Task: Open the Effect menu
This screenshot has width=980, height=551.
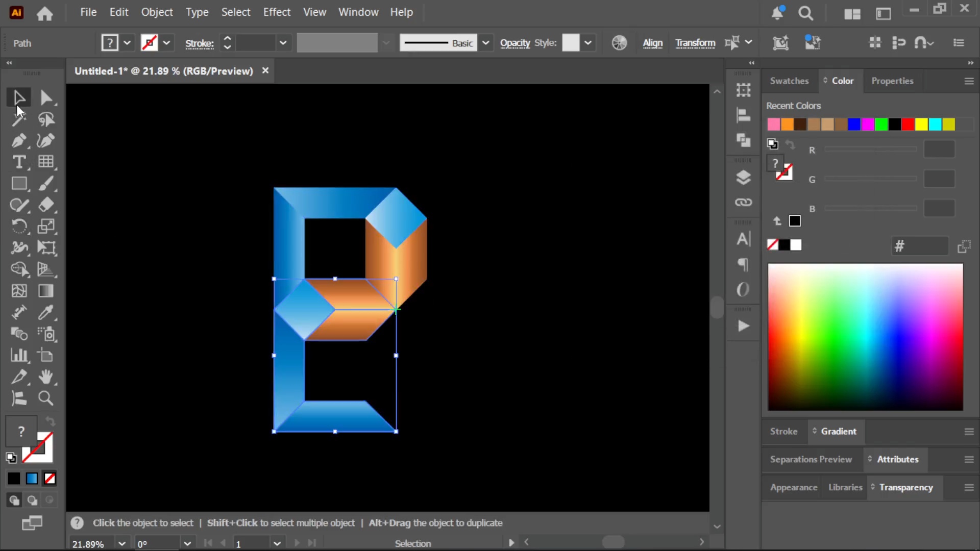Action: (x=277, y=12)
